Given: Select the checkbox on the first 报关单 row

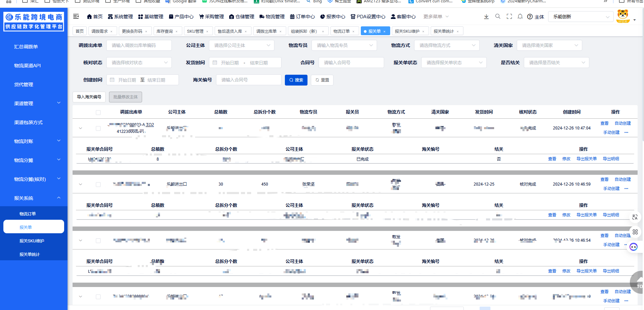Looking at the screenshot, I should [x=98, y=128].
